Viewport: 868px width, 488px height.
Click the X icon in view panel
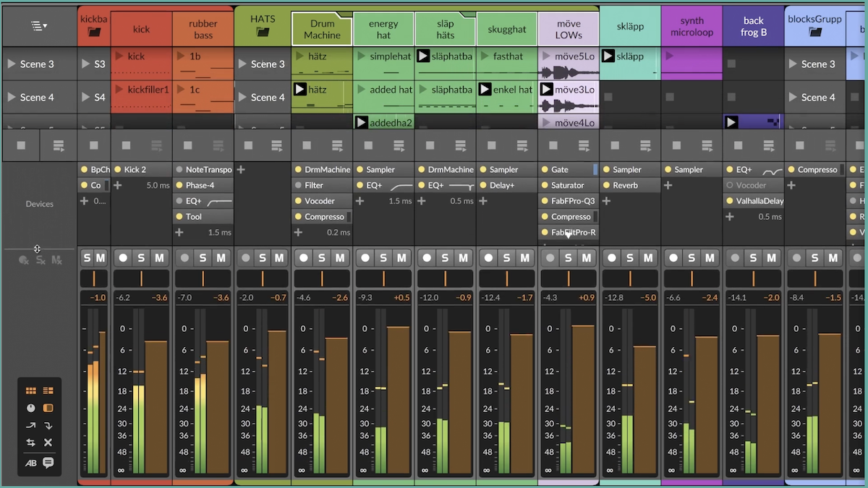(x=48, y=442)
